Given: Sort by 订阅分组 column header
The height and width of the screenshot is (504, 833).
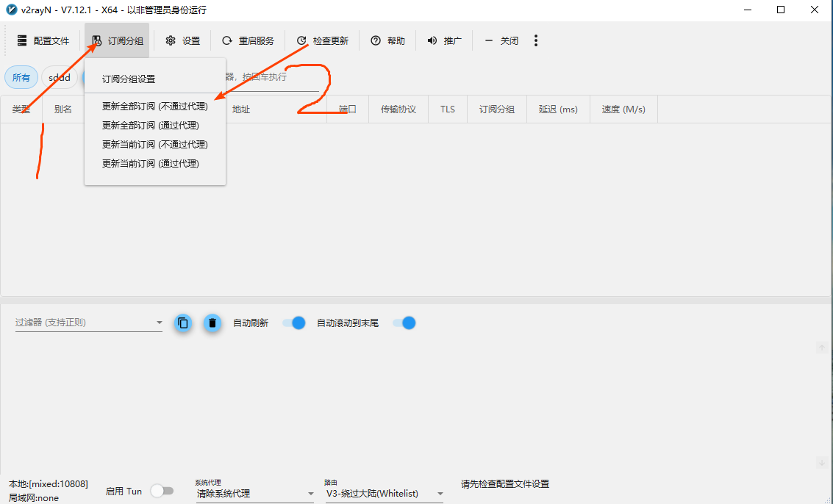Looking at the screenshot, I should tap(497, 109).
